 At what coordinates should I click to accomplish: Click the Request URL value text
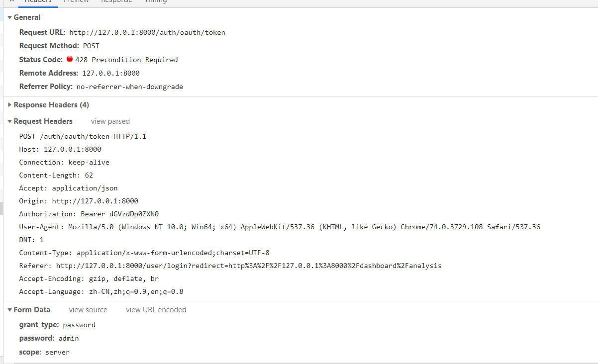coord(148,32)
